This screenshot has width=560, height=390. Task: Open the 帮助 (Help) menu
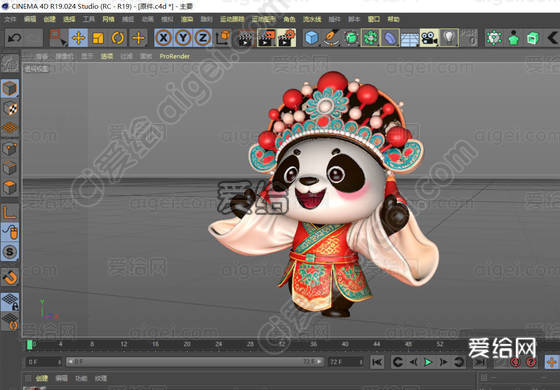pos(393,19)
